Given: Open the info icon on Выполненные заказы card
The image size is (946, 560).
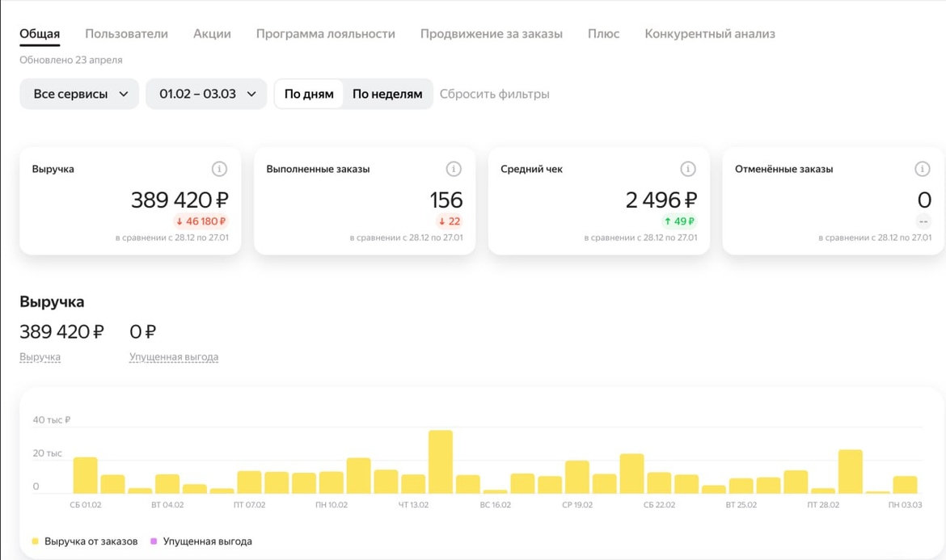Looking at the screenshot, I should click(454, 170).
